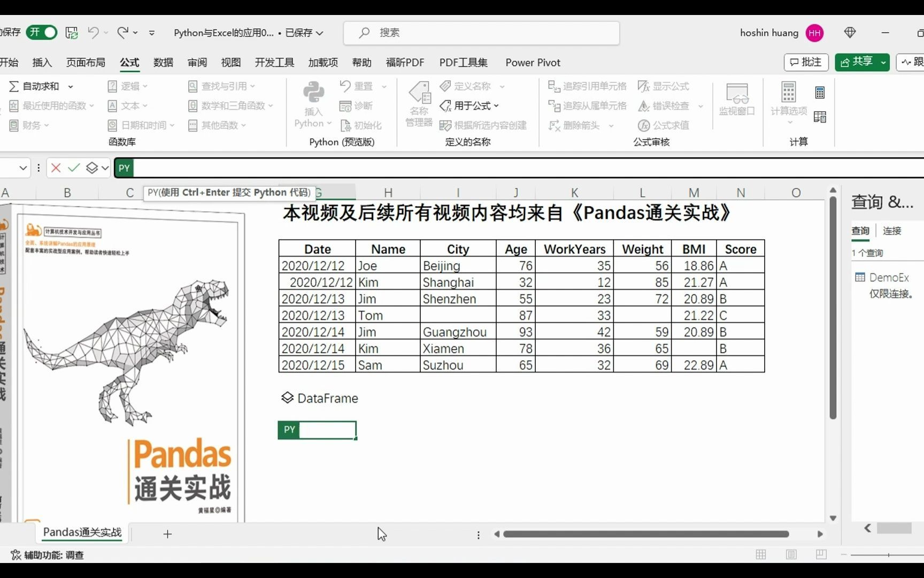
Task: Click the green 共享 share button
Action: [x=857, y=62]
